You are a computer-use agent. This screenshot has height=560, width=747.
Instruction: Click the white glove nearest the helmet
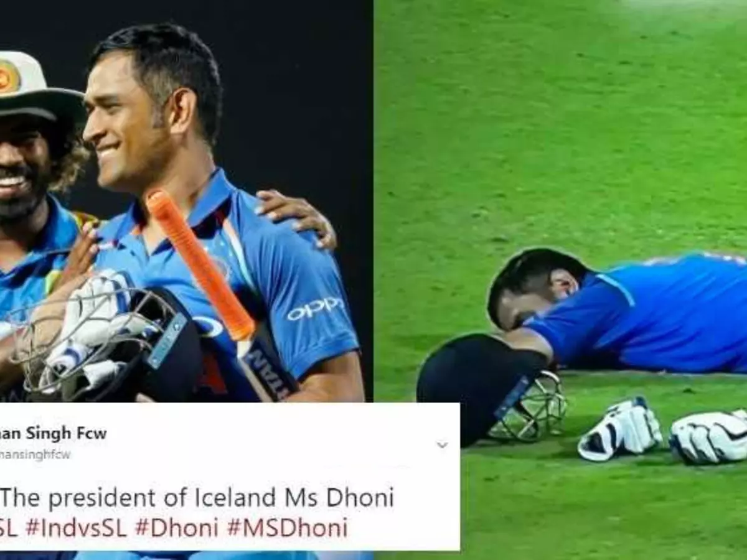[619, 428]
